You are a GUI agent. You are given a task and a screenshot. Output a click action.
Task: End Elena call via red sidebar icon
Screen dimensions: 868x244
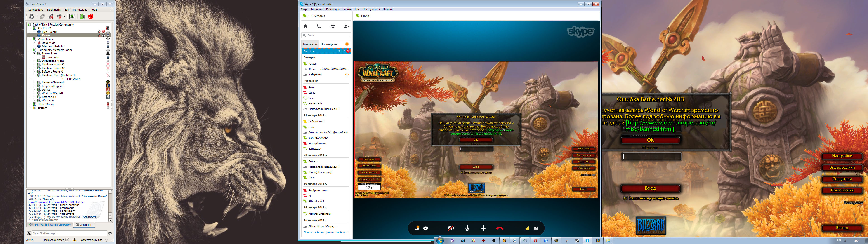tap(348, 51)
